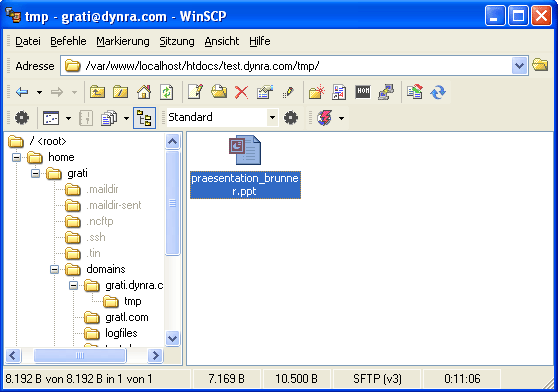Go back with the blue left arrow
This screenshot has width=560, height=392.
coord(22,92)
